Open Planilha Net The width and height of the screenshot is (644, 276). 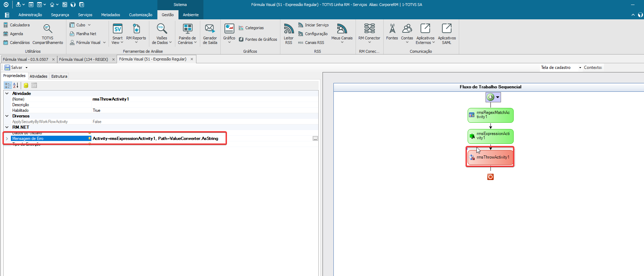[83, 34]
